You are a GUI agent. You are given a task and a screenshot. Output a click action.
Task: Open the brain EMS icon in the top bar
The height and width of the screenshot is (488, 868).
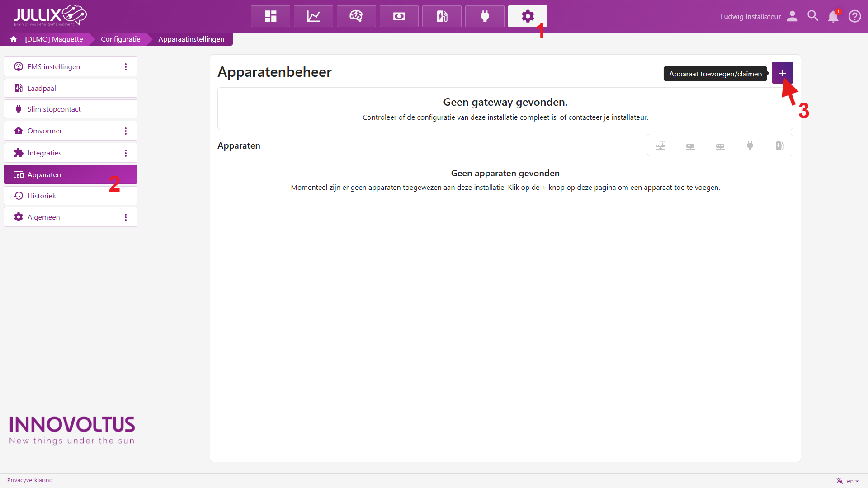pos(356,16)
